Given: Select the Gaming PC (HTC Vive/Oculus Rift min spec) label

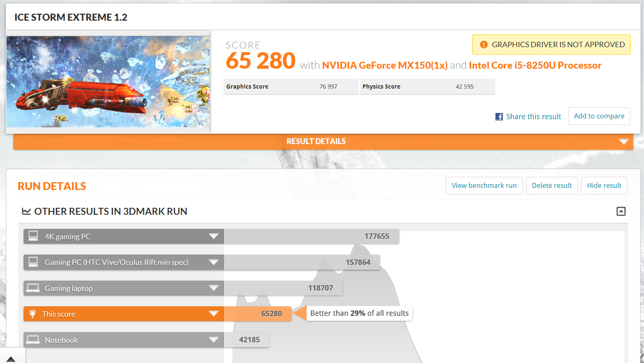Looking at the screenshot, I should pos(117,262).
